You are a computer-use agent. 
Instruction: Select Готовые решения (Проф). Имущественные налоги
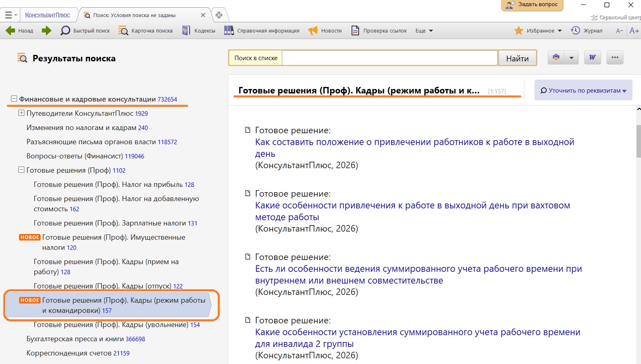coord(114,242)
